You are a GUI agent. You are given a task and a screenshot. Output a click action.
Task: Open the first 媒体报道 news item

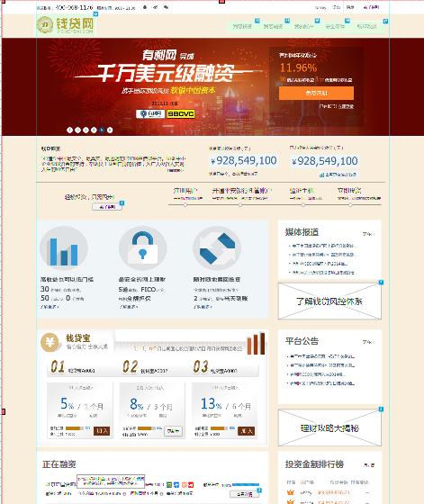click(x=323, y=246)
